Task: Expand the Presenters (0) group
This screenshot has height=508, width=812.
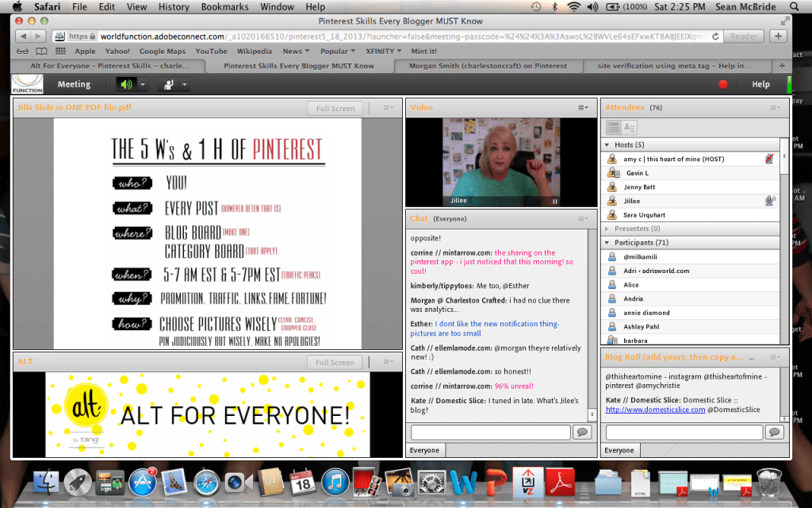Action: (607, 229)
